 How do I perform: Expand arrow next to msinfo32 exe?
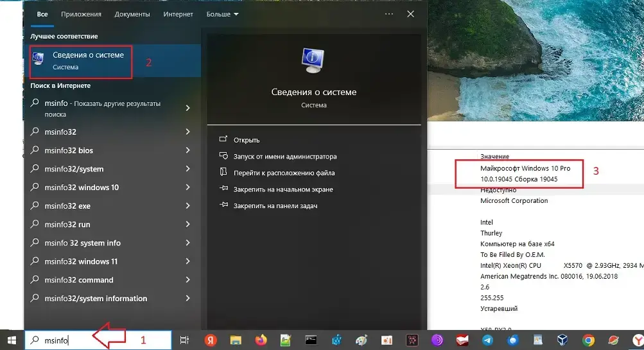(187, 206)
